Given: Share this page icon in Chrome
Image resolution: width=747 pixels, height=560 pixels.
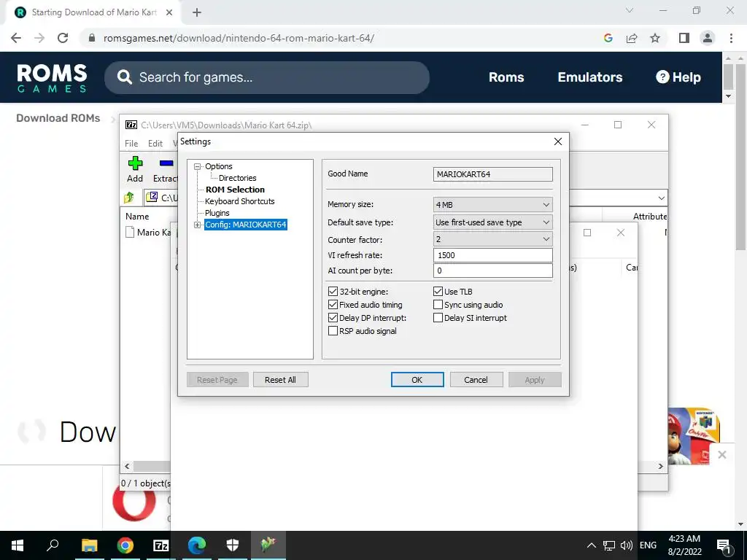Looking at the screenshot, I should click(632, 38).
